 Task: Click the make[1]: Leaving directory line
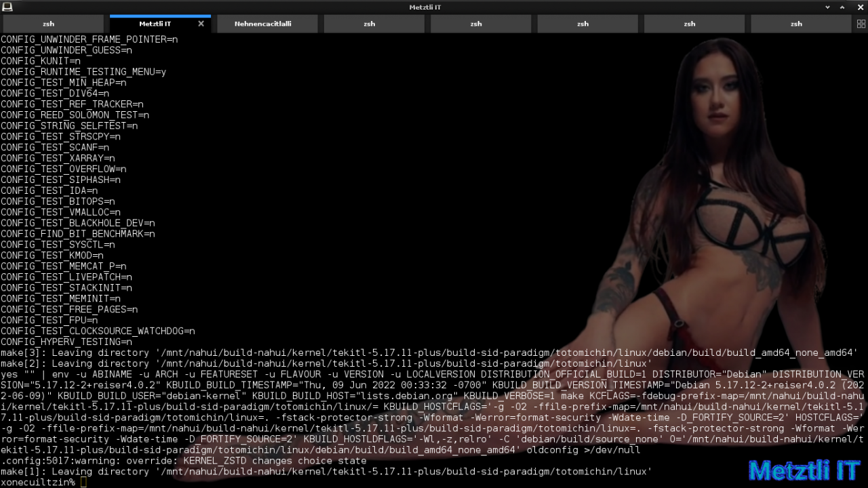pyautogui.click(x=326, y=472)
